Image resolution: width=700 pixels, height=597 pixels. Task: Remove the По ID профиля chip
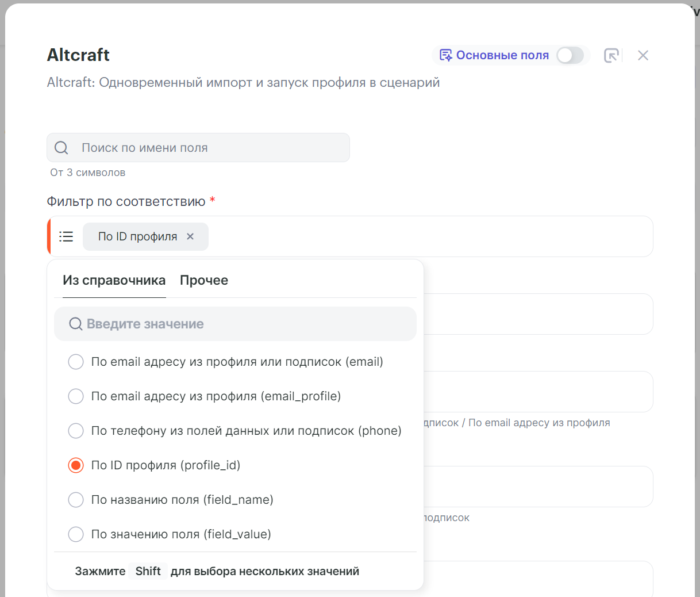click(x=190, y=236)
